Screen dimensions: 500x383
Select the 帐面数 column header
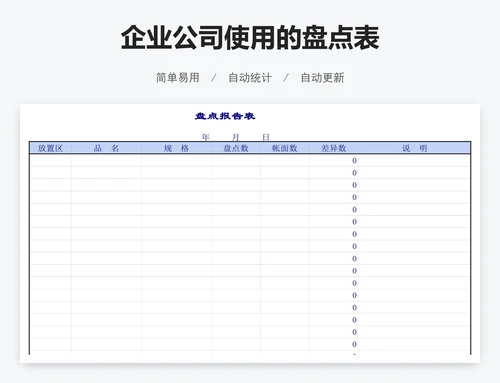point(285,148)
